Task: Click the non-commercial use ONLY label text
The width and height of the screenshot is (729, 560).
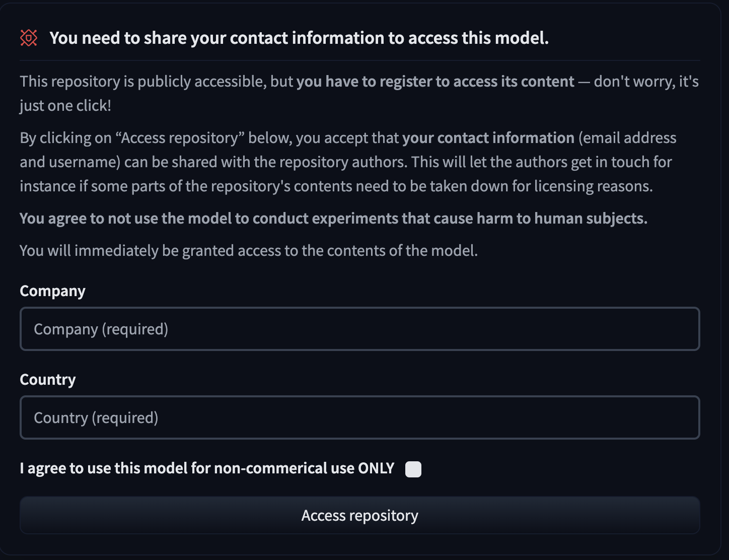Action: [x=207, y=468]
